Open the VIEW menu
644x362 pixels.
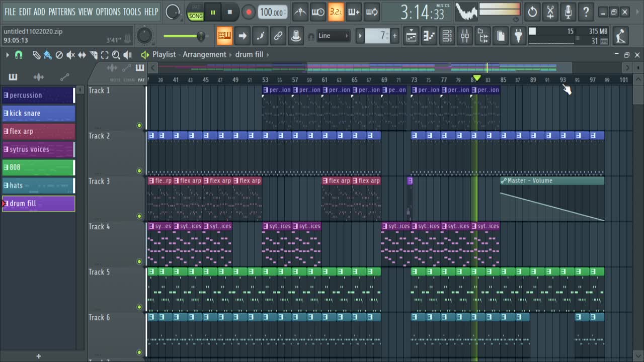(x=86, y=12)
